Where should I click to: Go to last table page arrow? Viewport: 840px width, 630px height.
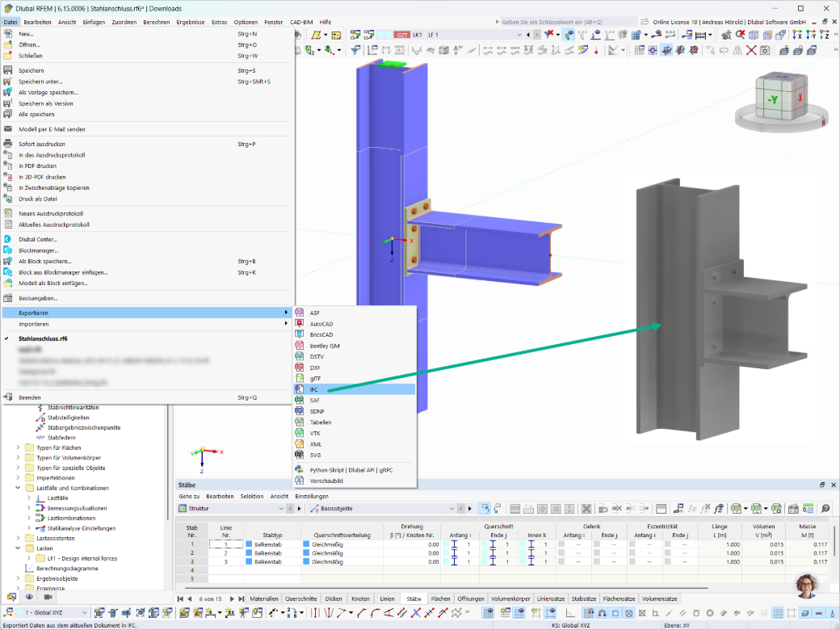241,598
